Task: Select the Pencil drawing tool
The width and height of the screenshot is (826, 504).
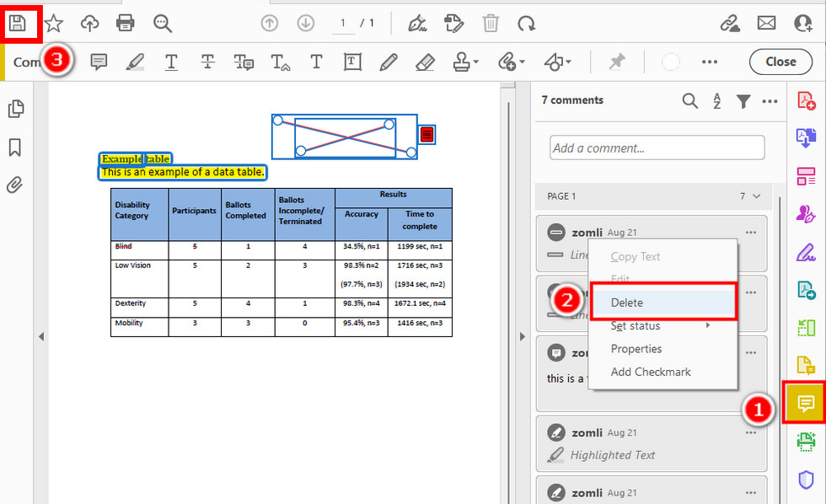Action: [388, 62]
